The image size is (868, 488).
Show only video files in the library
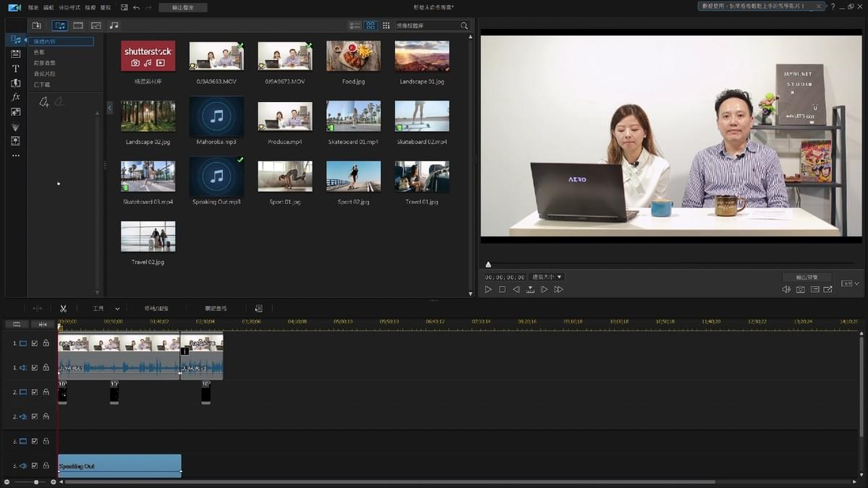coord(78,25)
